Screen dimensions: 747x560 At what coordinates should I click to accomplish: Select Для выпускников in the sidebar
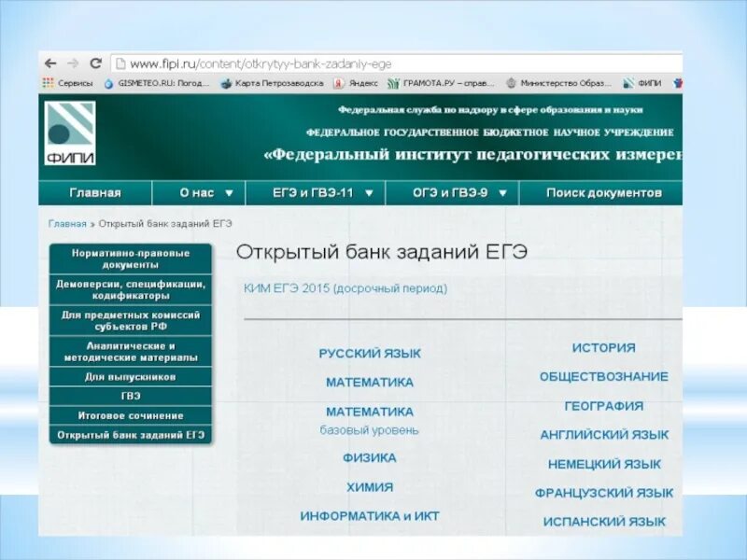[131, 377]
